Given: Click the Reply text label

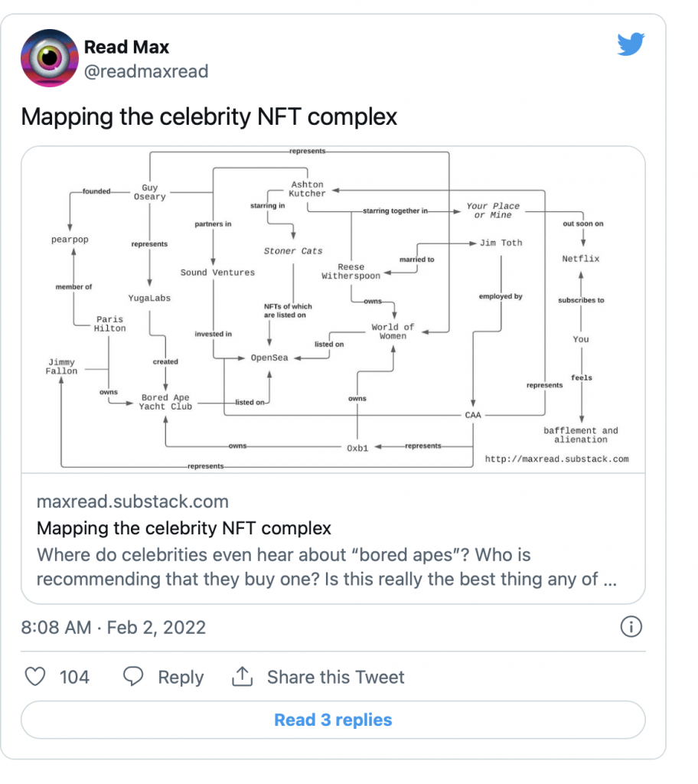Looking at the screenshot, I should (x=181, y=677).
